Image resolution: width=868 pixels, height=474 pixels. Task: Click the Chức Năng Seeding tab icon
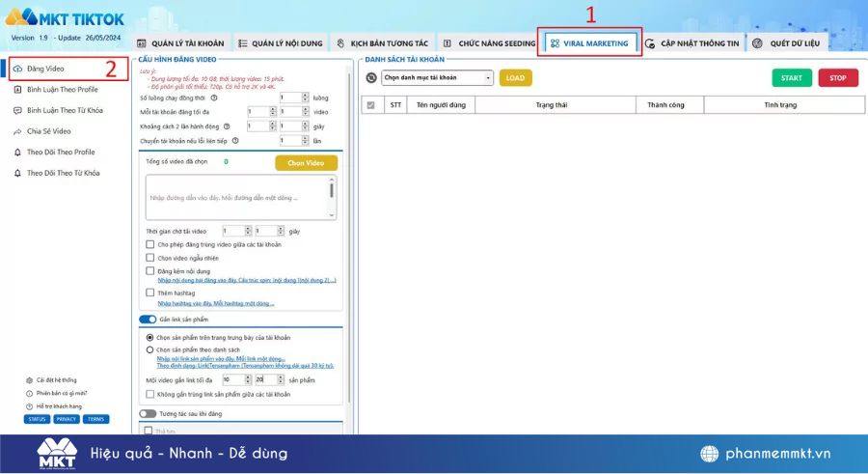448,43
